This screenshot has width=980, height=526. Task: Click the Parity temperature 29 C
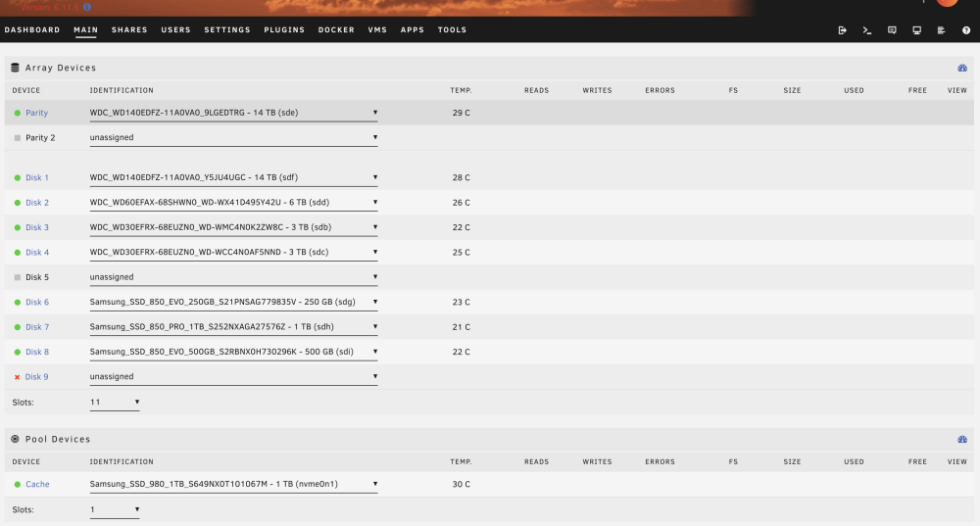(462, 113)
